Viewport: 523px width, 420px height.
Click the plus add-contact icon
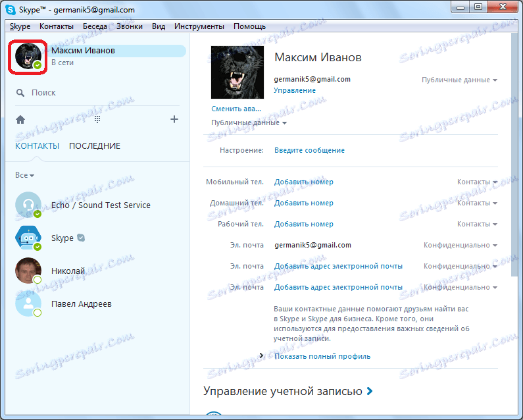[174, 119]
